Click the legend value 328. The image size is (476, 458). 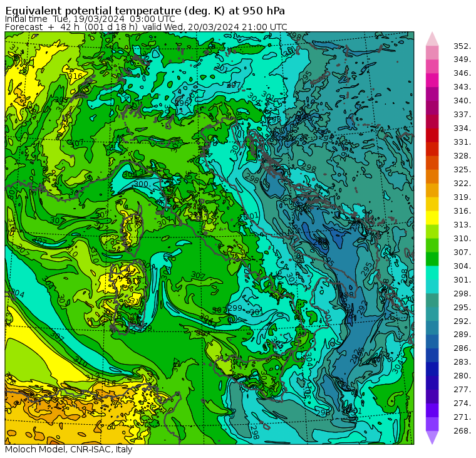[x=462, y=156]
